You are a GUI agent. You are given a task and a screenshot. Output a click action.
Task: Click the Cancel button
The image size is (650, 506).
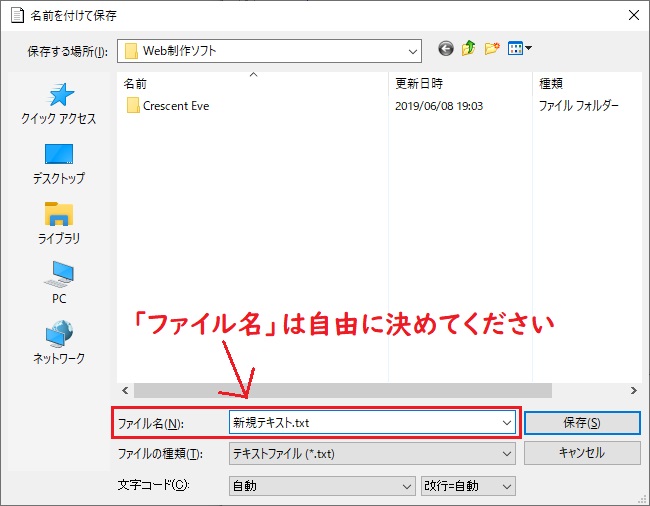coord(581,453)
